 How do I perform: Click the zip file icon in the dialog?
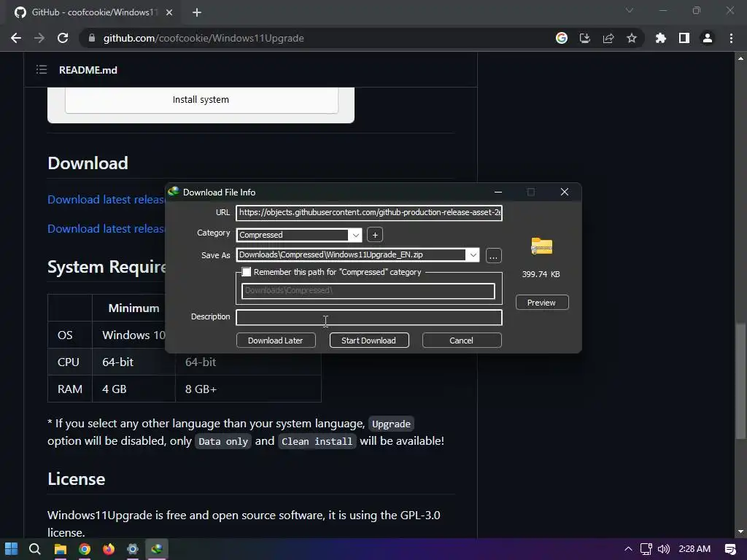542,246
